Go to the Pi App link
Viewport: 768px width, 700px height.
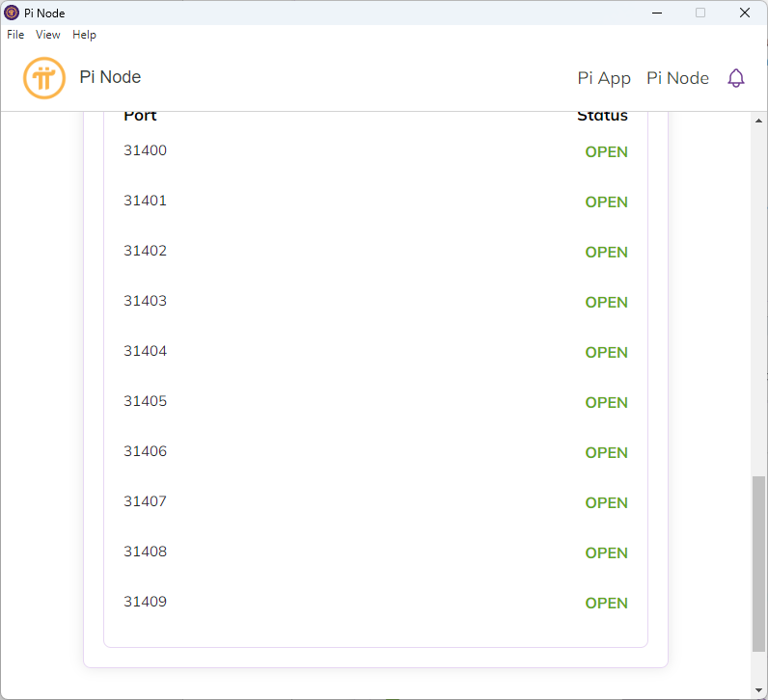(604, 78)
